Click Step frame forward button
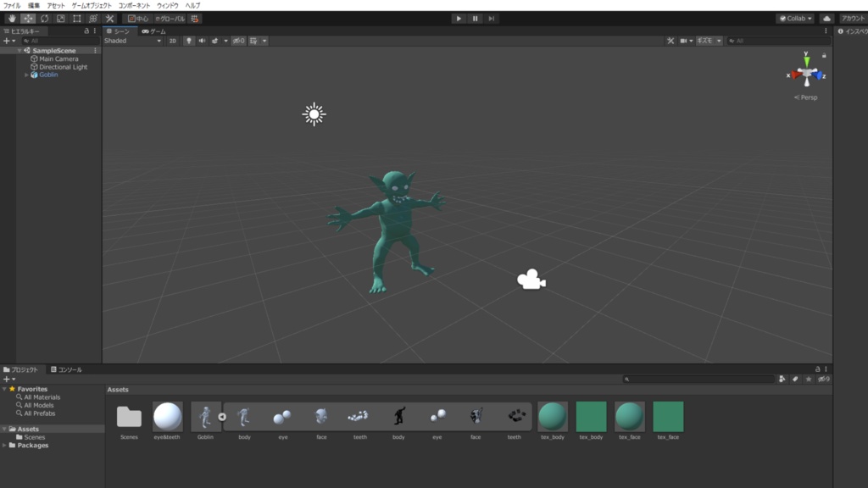868x488 pixels. (491, 19)
